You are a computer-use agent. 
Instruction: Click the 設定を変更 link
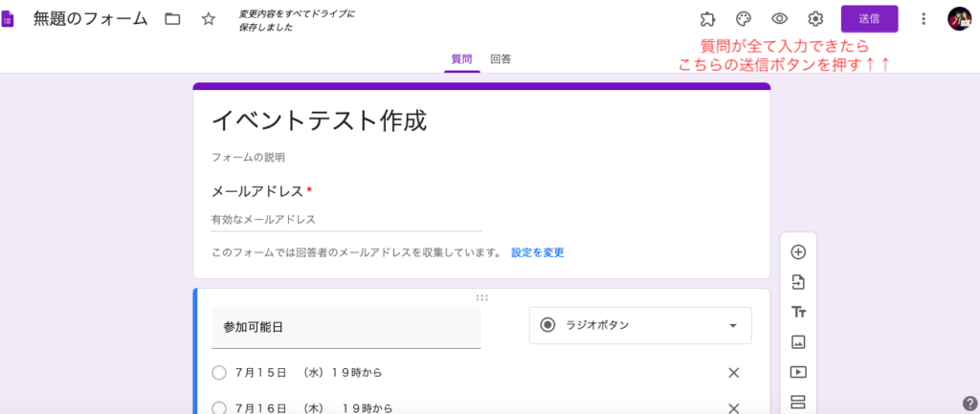(538, 253)
